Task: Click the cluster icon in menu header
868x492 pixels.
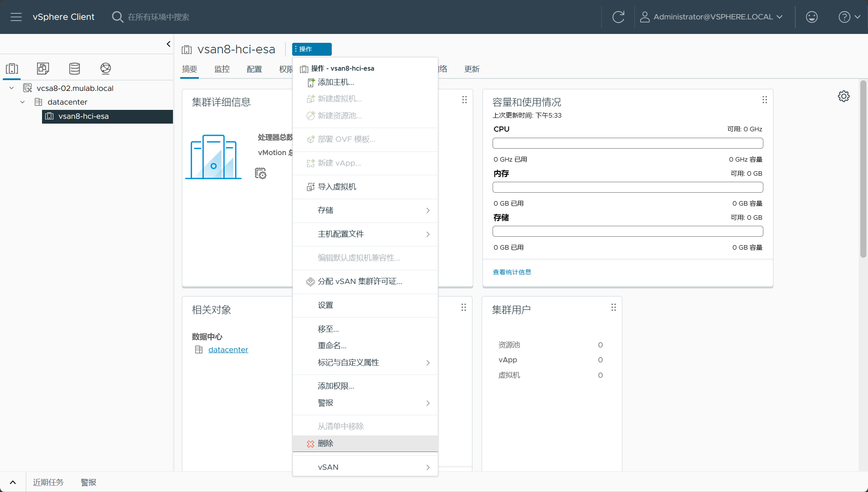Action: 304,69
